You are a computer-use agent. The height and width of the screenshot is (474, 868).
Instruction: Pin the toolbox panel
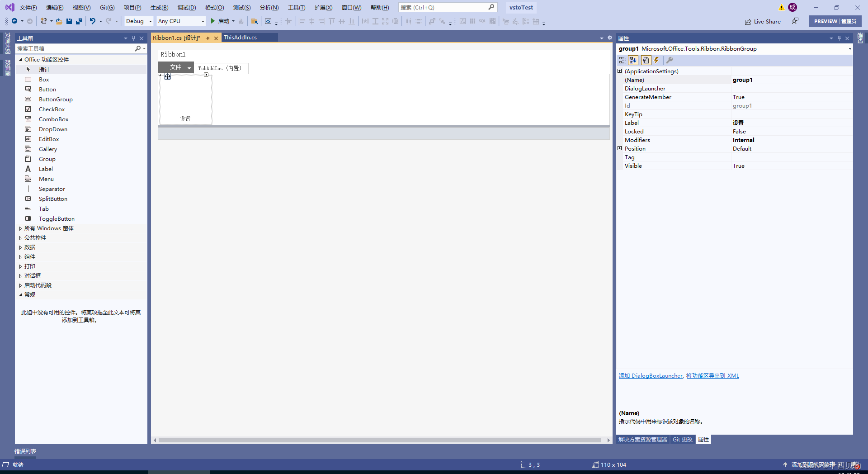point(133,38)
